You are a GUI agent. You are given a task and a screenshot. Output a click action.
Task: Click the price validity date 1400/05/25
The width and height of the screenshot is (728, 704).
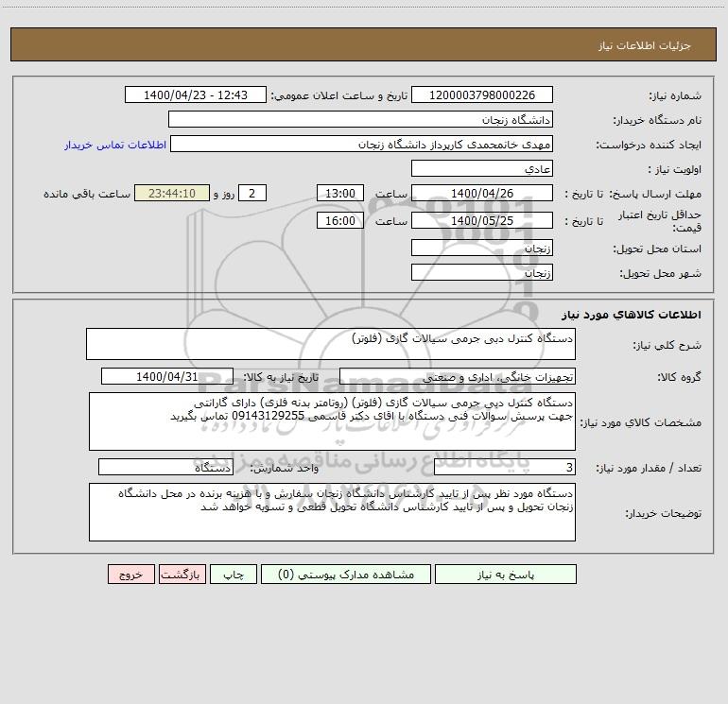[482, 220]
